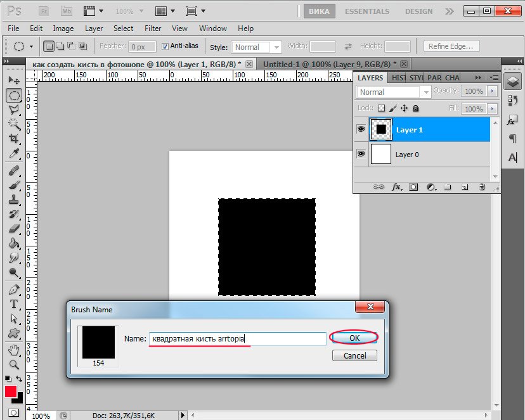Image resolution: width=525 pixels, height=420 pixels.
Task: Launch Mini Bridge from the top bar
Action: click(67, 11)
